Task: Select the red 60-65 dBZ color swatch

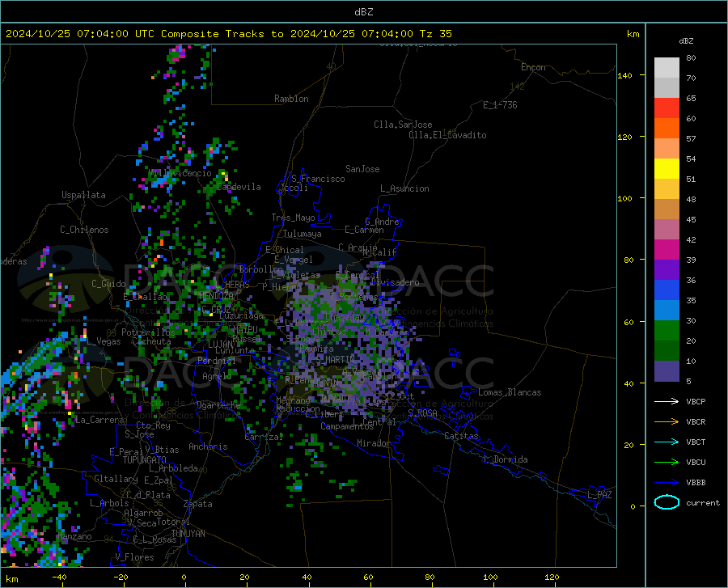Action: (667, 108)
